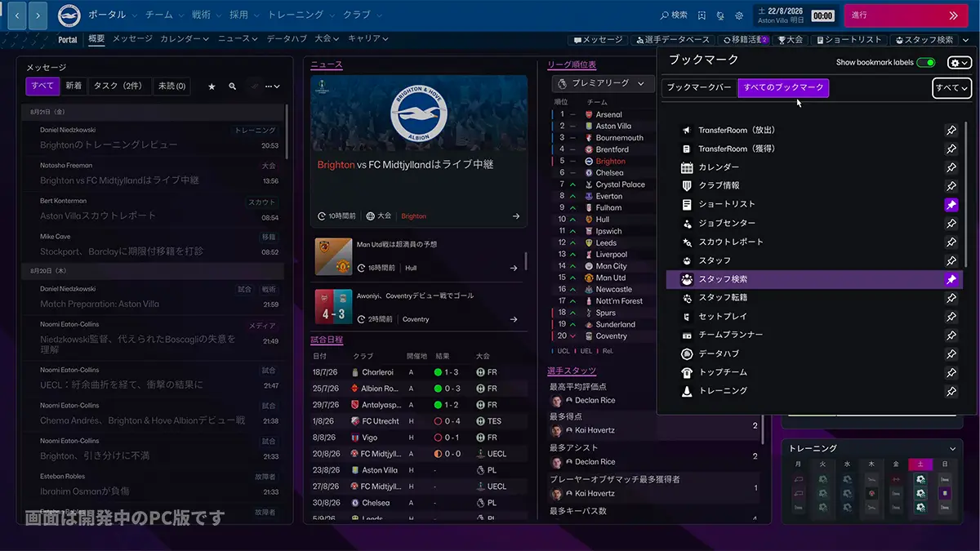Pin the トレーニング bookmark in list
This screenshot has width=980, height=551.
951,391
